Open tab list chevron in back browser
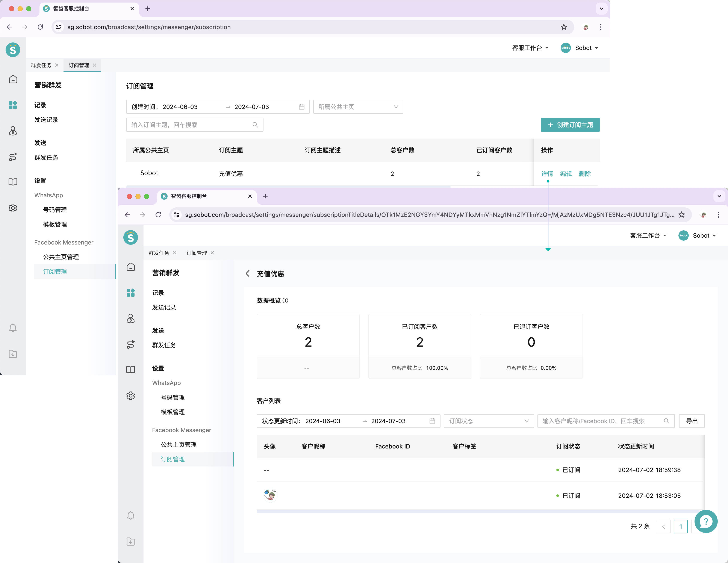The image size is (728, 563). (x=602, y=9)
